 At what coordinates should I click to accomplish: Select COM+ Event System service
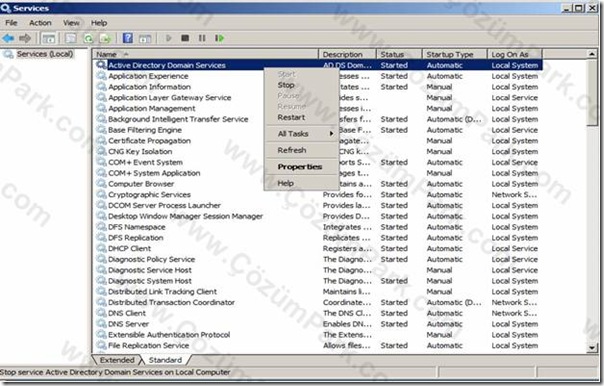(x=145, y=162)
